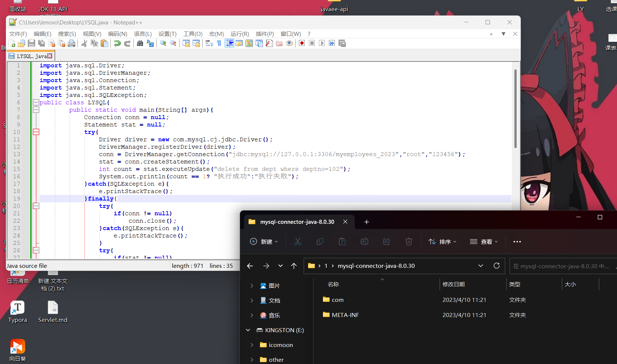This screenshot has height=364, width=617.
Task: Expand the icomoon folder in sidebar
Action: pyautogui.click(x=252, y=345)
